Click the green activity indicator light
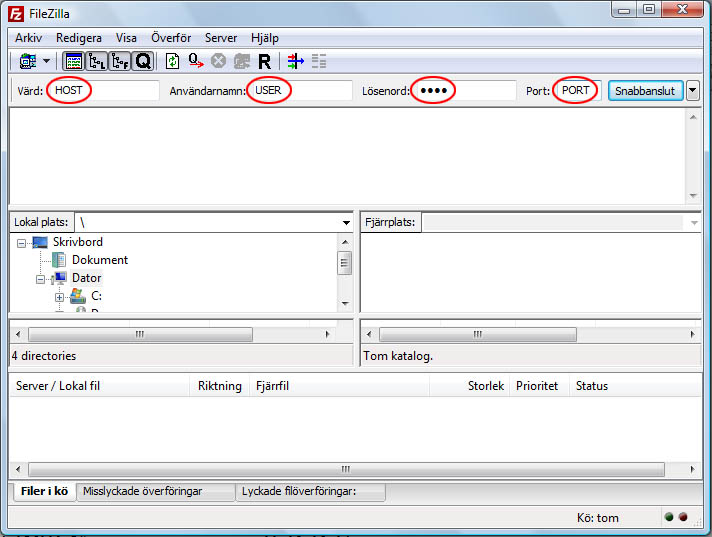This screenshot has width=712, height=537. (x=669, y=517)
